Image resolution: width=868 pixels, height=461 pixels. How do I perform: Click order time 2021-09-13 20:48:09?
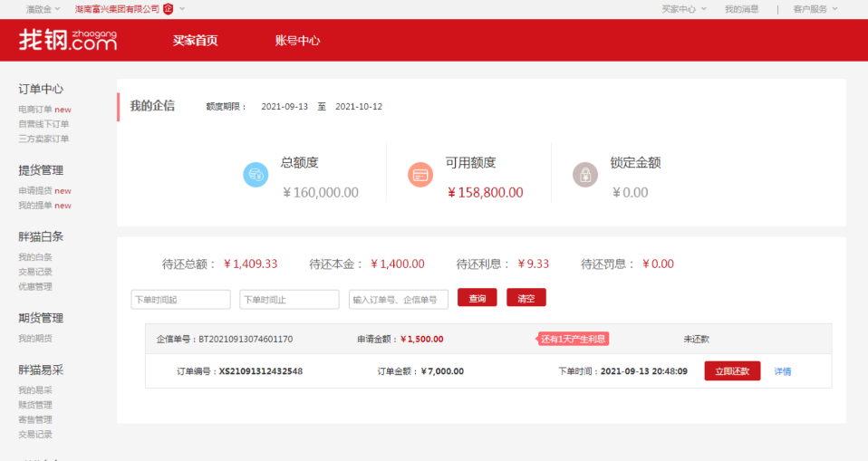pos(644,371)
